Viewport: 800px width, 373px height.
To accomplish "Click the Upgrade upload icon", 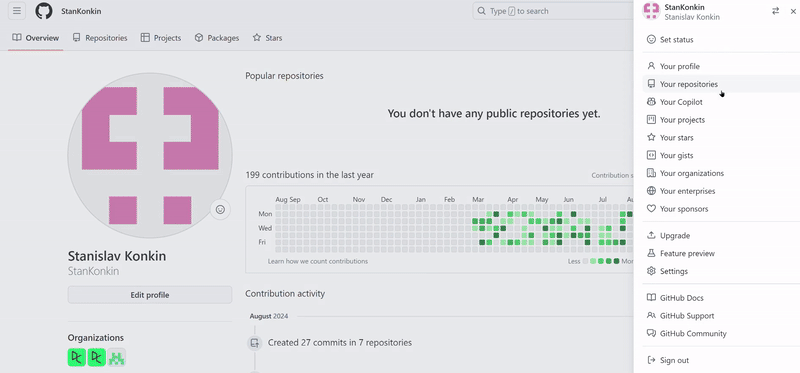I will (651, 235).
